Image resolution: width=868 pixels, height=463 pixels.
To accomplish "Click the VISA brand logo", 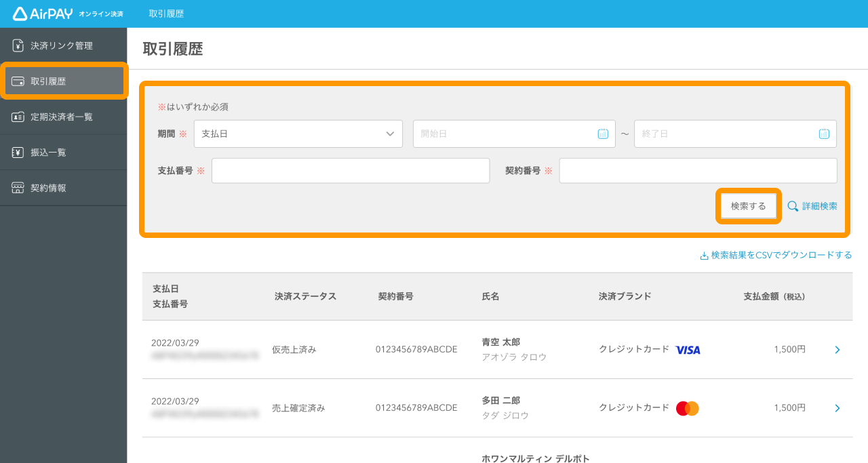I will tap(688, 350).
